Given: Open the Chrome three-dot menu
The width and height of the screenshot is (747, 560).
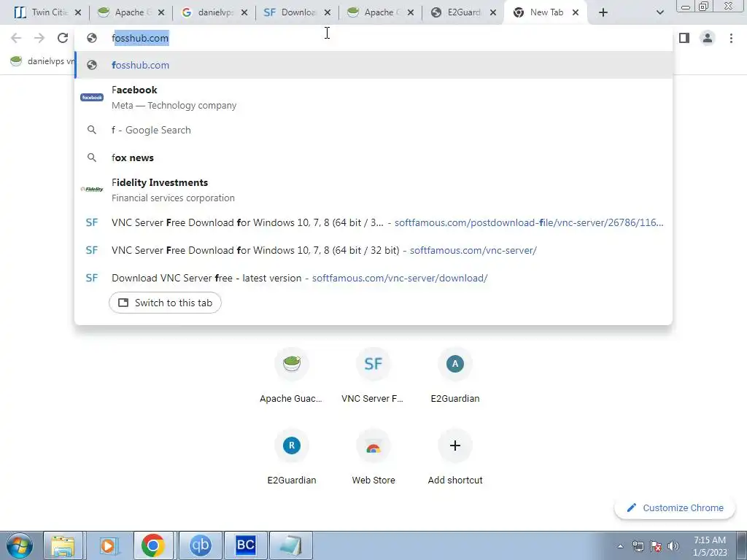Looking at the screenshot, I should tap(731, 38).
